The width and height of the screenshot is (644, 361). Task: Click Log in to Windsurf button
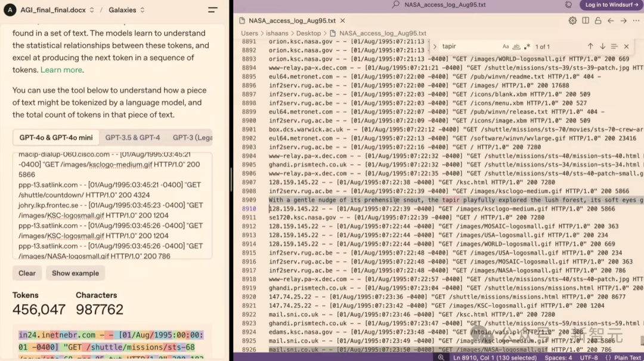point(611,5)
